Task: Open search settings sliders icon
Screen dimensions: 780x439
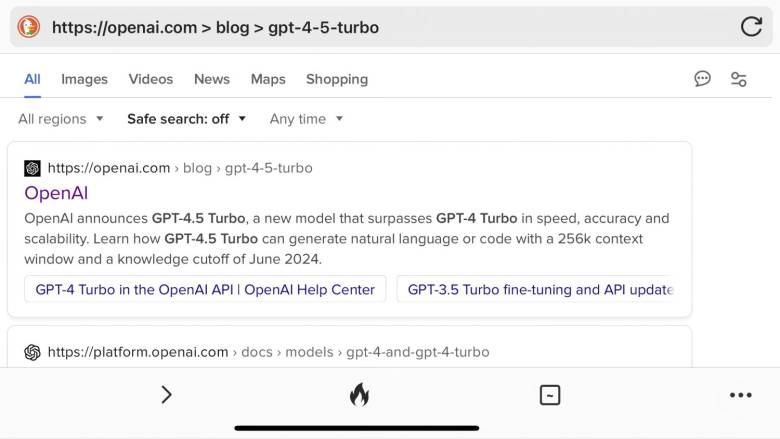Action: tap(739, 79)
